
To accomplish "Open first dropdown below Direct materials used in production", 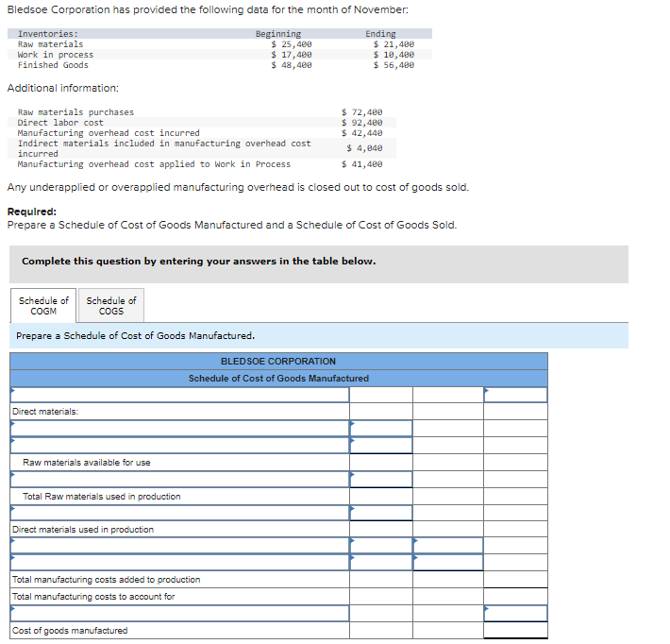I will (179, 546).
